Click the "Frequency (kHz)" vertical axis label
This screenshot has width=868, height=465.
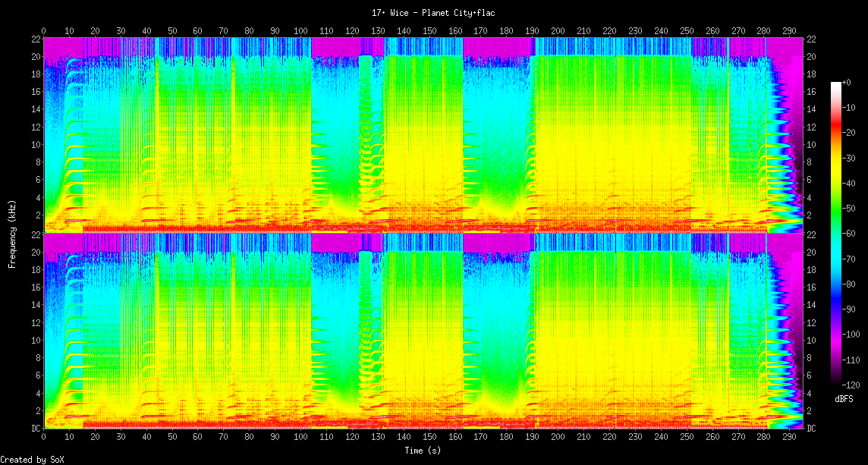click(x=12, y=232)
